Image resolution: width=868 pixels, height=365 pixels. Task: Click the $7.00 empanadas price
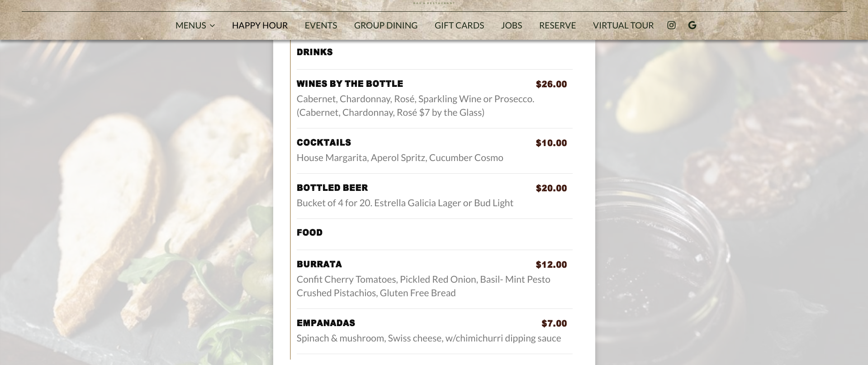(x=554, y=323)
